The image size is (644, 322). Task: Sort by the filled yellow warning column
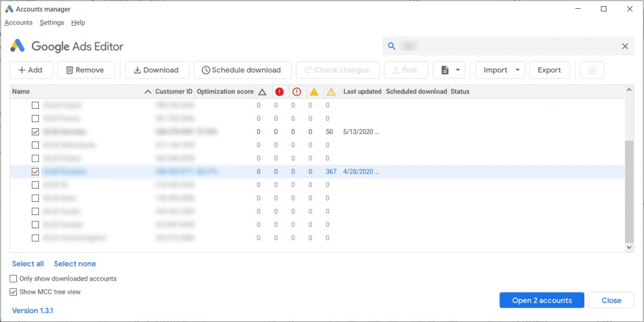coord(314,92)
